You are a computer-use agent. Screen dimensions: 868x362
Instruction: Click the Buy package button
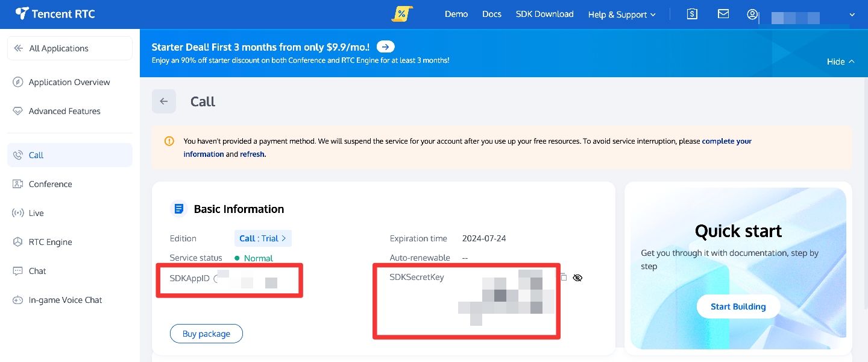click(206, 334)
